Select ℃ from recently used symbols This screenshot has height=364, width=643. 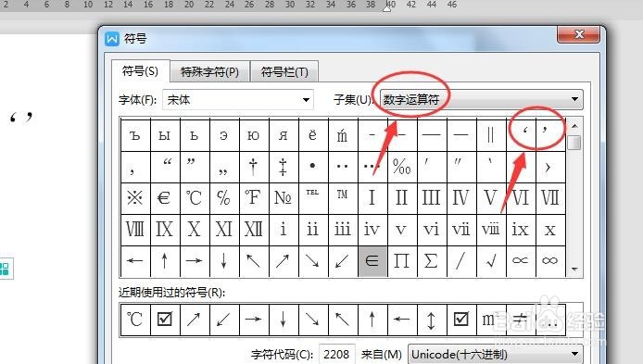point(134,320)
